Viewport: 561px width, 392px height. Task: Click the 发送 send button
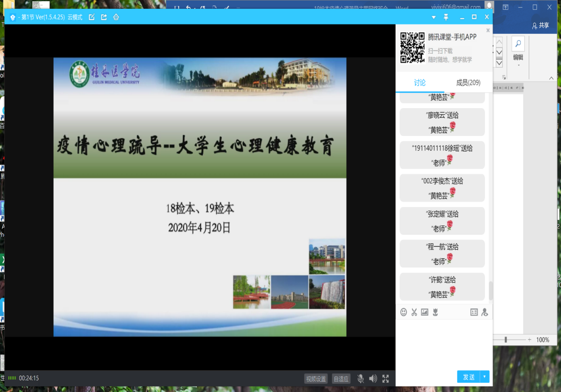pos(469,377)
